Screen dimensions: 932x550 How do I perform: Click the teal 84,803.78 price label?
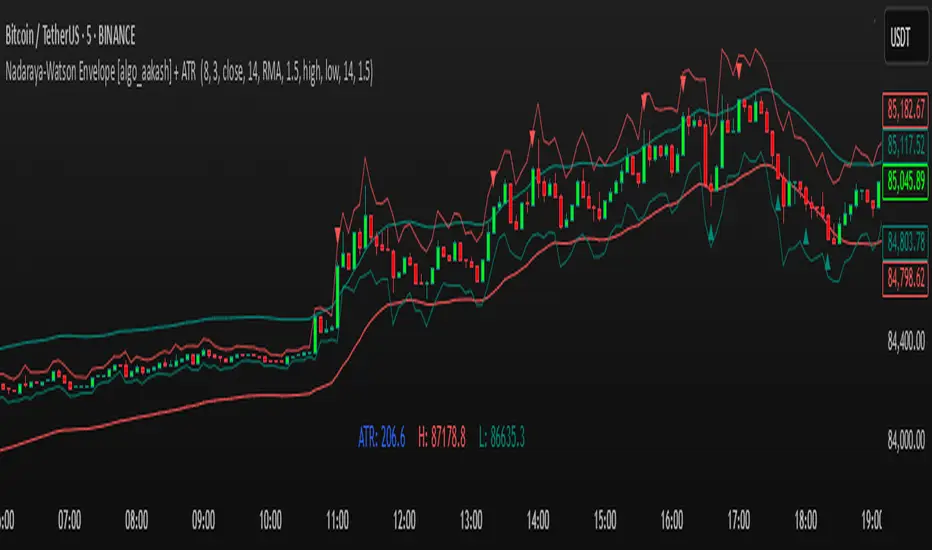[905, 242]
